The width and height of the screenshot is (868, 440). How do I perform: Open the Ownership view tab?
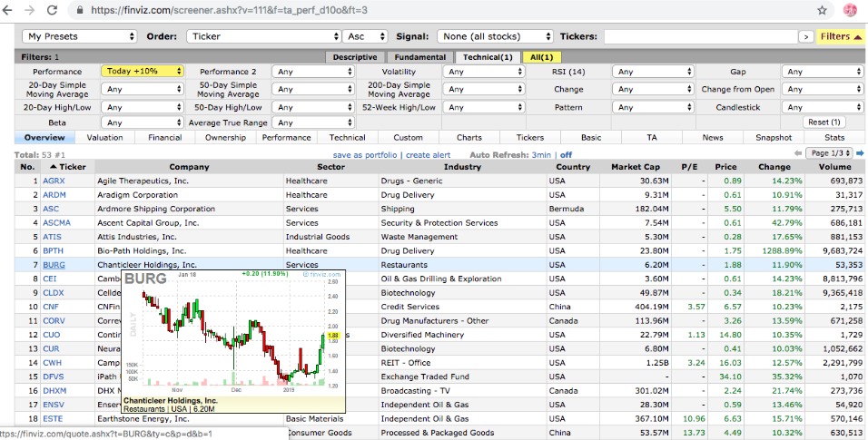[225, 137]
